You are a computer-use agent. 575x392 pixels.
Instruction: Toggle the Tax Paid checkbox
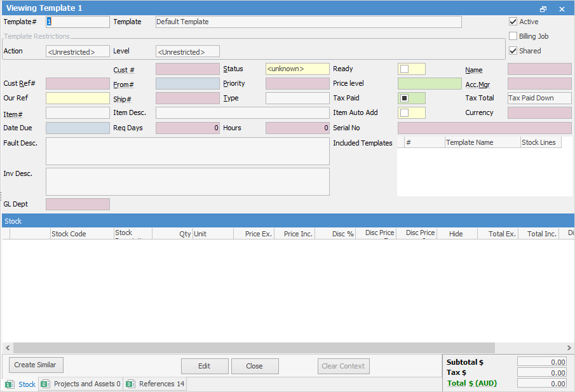click(404, 98)
